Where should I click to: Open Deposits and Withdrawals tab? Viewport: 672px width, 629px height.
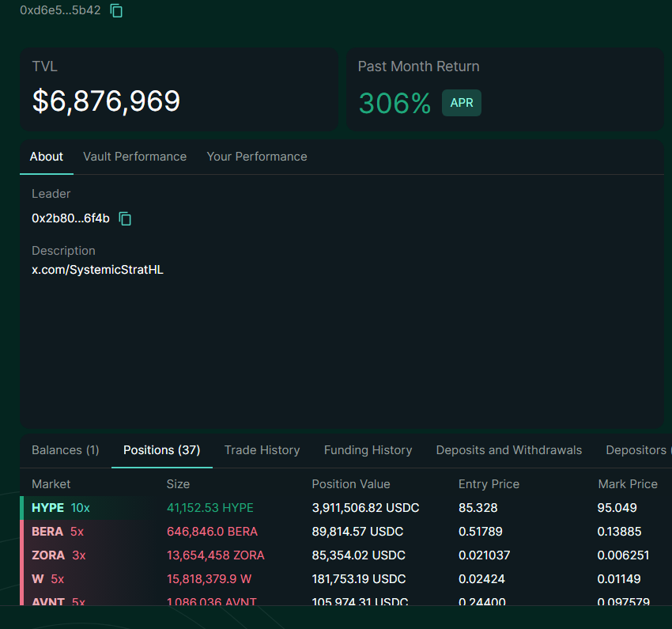point(508,449)
